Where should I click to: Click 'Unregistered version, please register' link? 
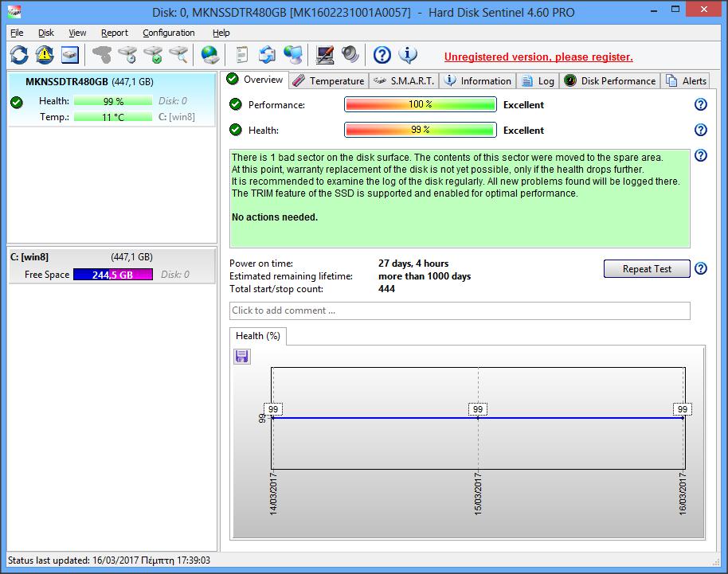tap(538, 57)
